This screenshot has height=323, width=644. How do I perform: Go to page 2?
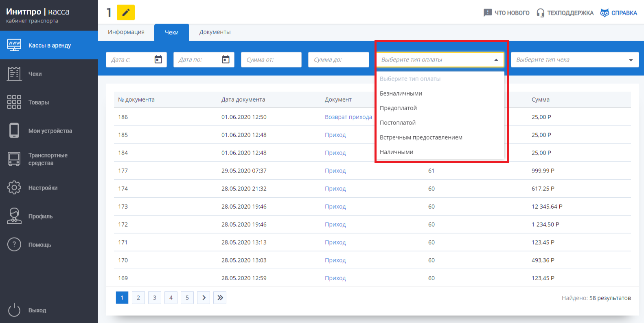[138, 297]
